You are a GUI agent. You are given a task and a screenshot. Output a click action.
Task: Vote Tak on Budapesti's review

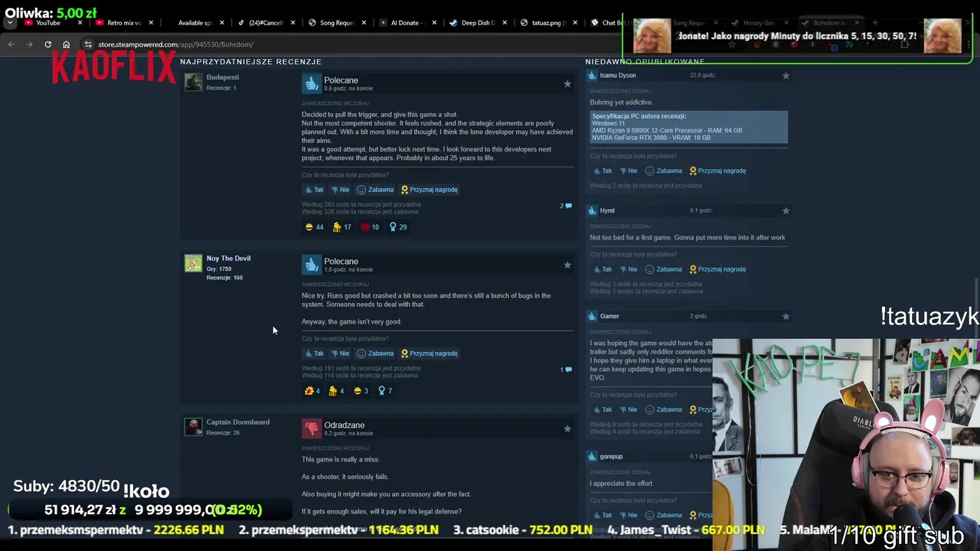315,190
